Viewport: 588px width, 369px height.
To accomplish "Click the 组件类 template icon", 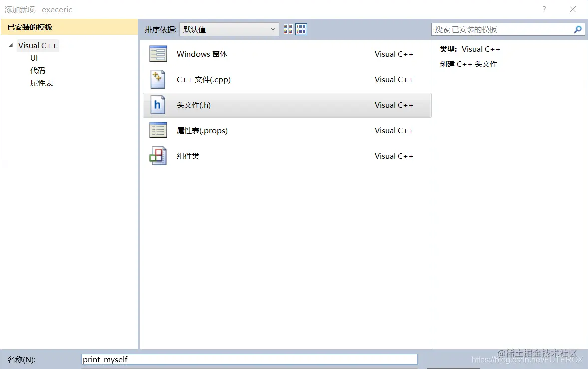I will [158, 156].
